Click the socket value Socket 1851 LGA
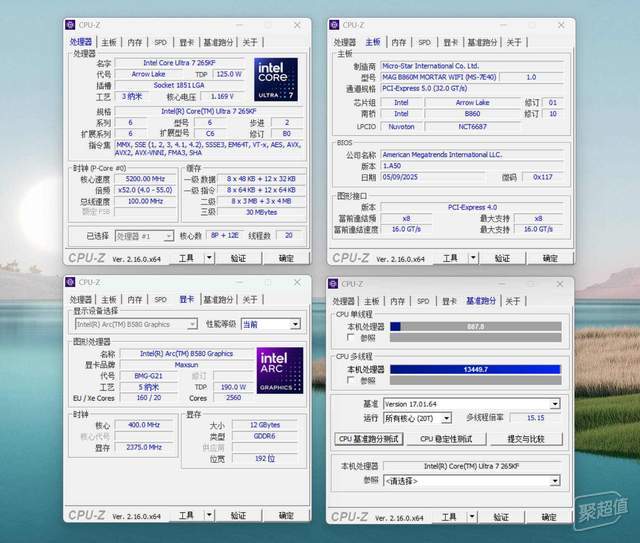 (179, 85)
